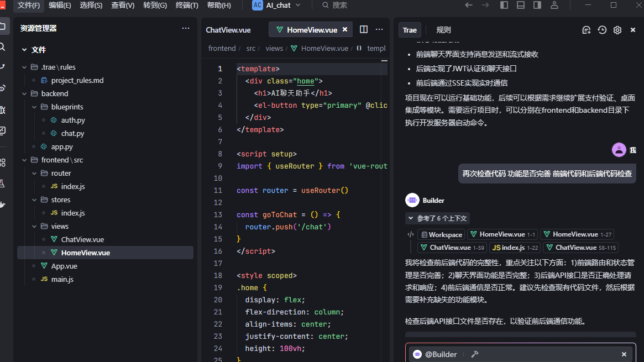Image resolution: width=644 pixels, height=362 pixels.
Task: Open Trae panel settings gear
Action: tap(617, 30)
